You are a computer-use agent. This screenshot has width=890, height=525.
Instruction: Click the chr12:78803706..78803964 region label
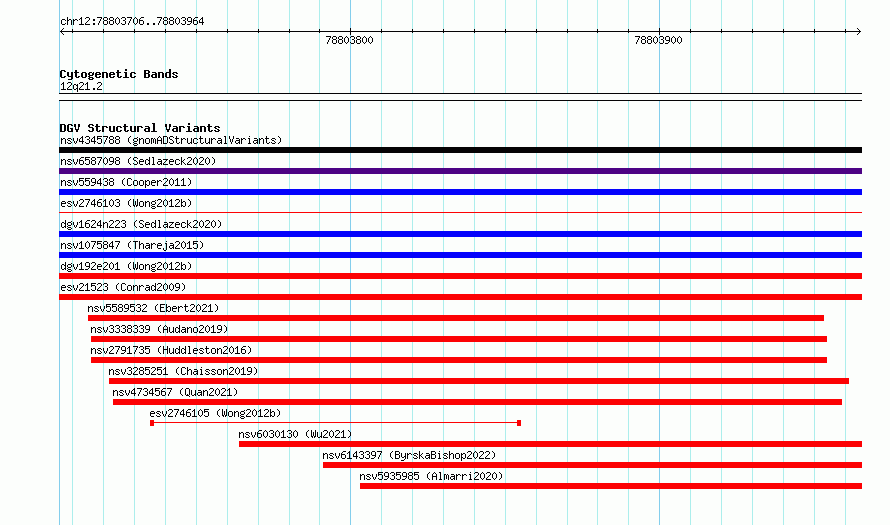click(x=132, y=22)
